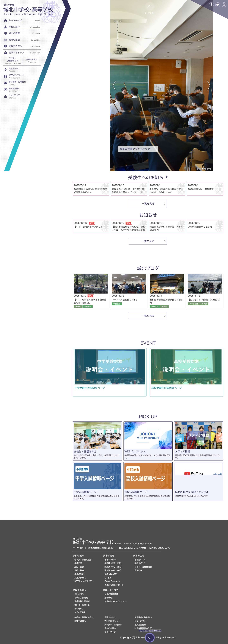
Task: Open the slide caption 音楽の授業でヴァイオリン！
Action: tap(138, 149)
